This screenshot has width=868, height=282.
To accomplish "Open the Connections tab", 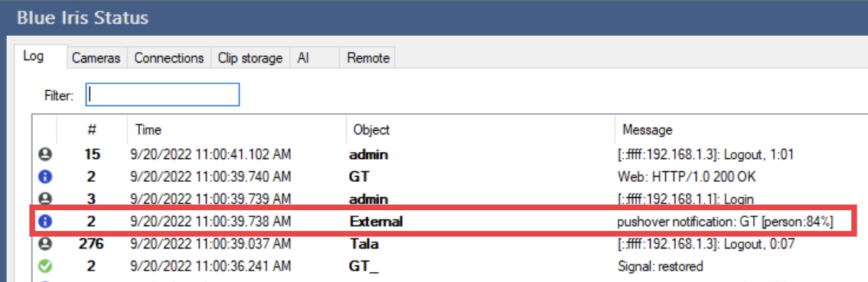I will (169, 58).
